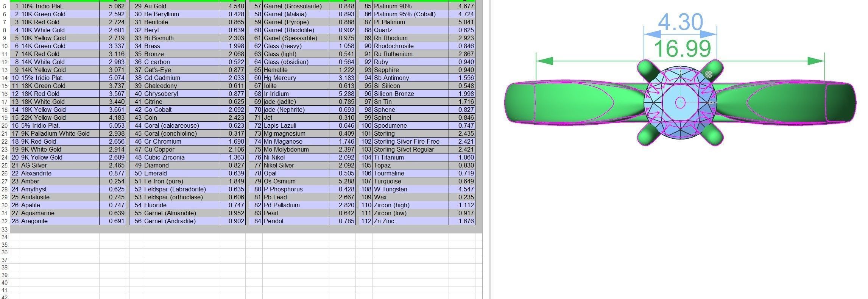The width and height of the screenshot is (868, 299).
Task: Click the 'AG Silver' cell
Action: pos(59,165)
